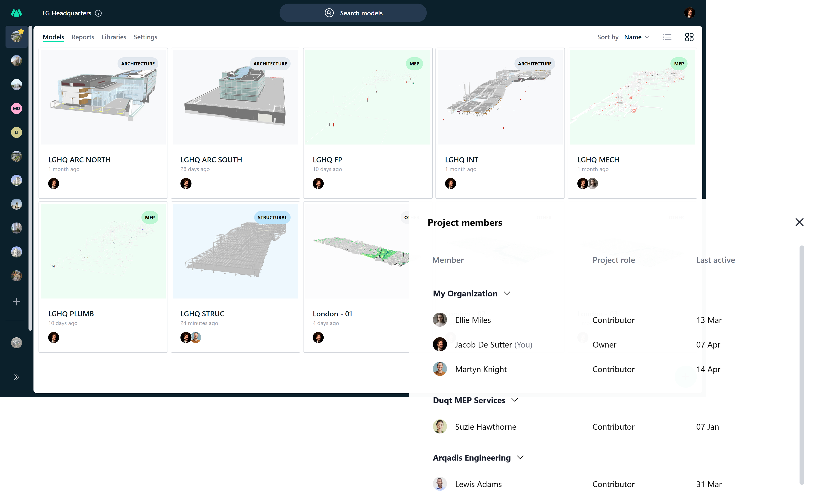Open third project icon in sidebar
Viewport: 823px width, 504px height.
[16, 84]
